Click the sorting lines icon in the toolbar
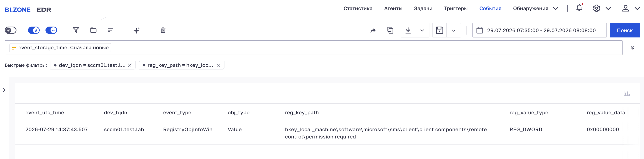The width and height of the screenshot is (644, 159). [111, 30]
